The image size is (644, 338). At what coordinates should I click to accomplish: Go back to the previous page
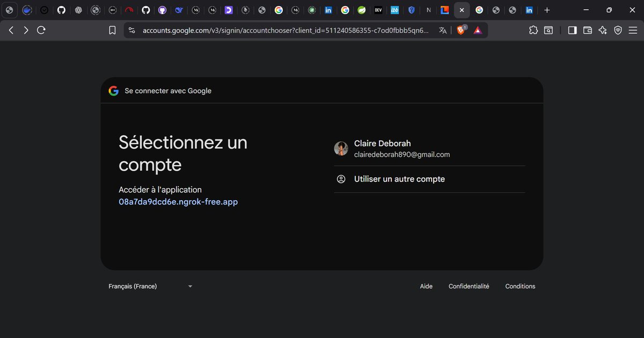point(11,31)
